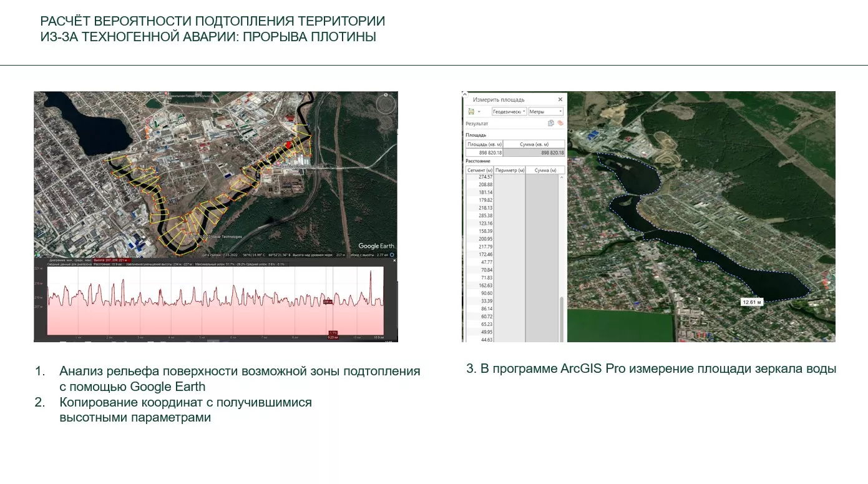Screen dimensions: 868x484
Task: Click the 12.61 м measurement label
Action: click(752, 302)
